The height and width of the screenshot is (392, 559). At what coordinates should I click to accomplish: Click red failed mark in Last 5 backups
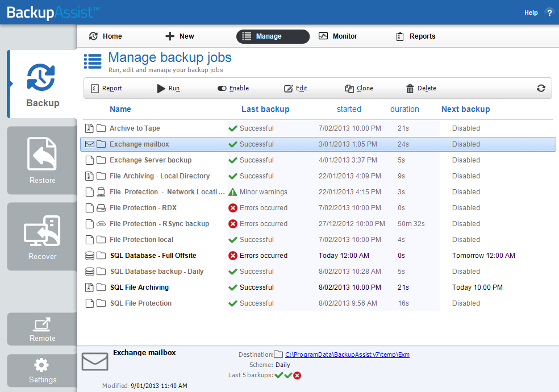pyautogui.click(x=297, y=376)
